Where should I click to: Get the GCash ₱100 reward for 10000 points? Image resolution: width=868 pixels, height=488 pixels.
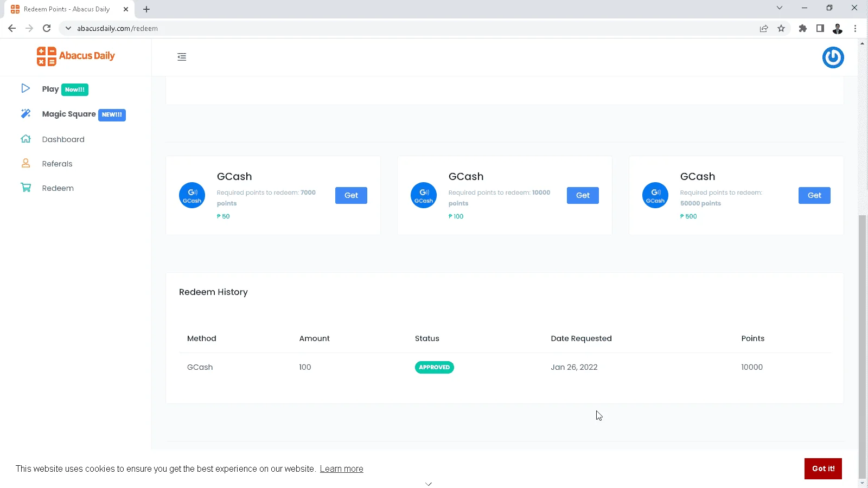[x=583, y=195]
